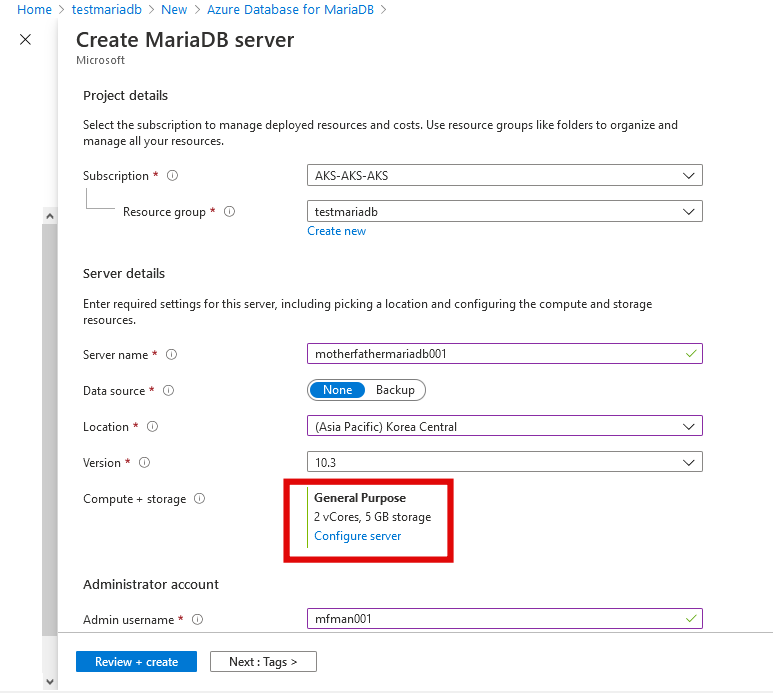Click the vertical scrollbar thumb
Screen dimensions: 773x693
[x=49, y=430]
